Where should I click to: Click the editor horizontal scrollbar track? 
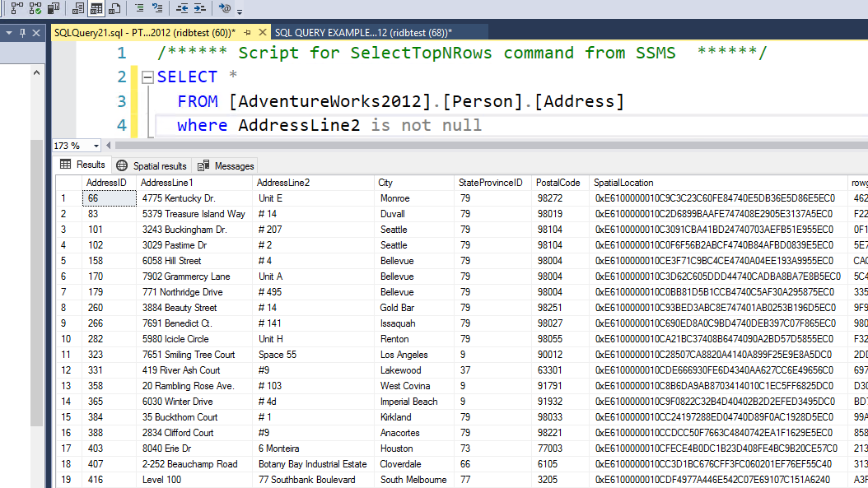[x=492, y=146]
